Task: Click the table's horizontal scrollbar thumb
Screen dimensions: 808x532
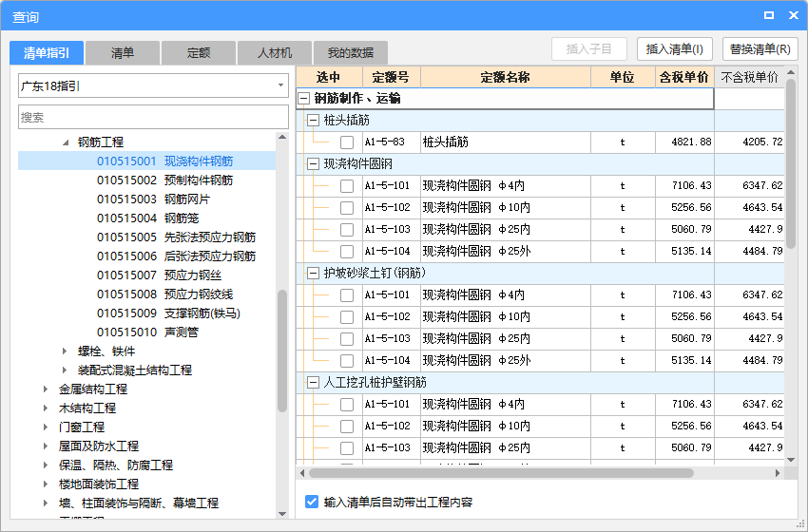Action: (x=501, y=473)
